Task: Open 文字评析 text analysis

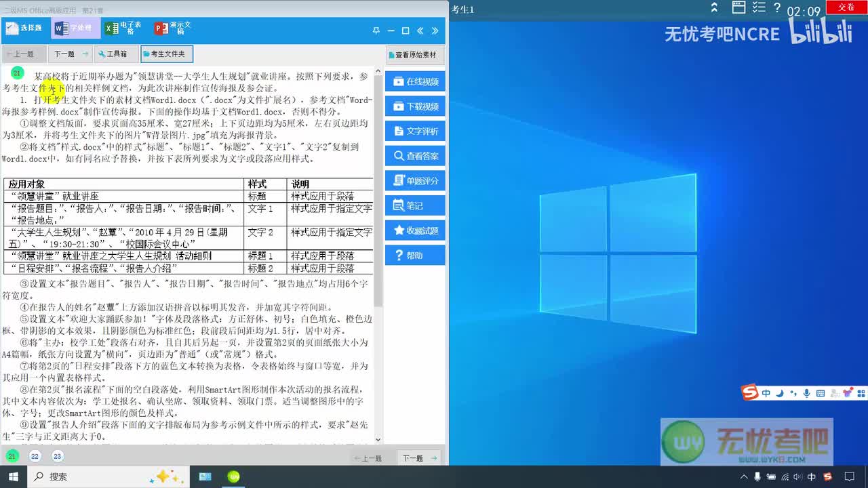Action: [415, 131]
